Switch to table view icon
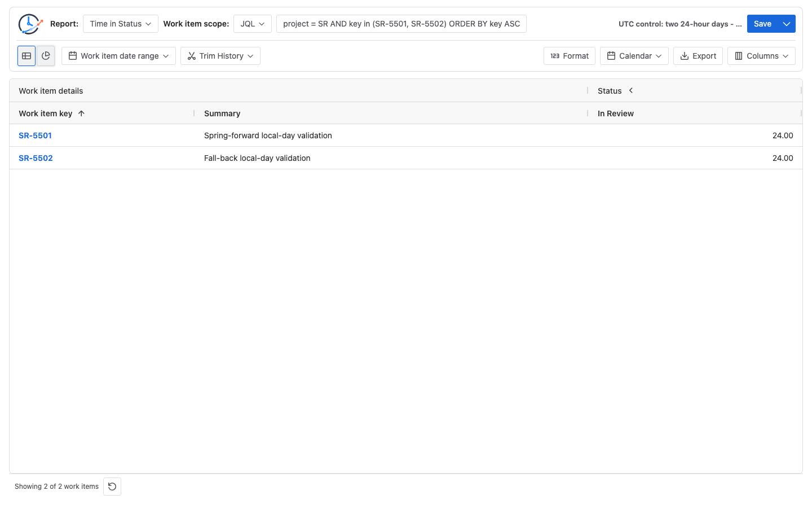812x508 pixels. tap(27, 56)
